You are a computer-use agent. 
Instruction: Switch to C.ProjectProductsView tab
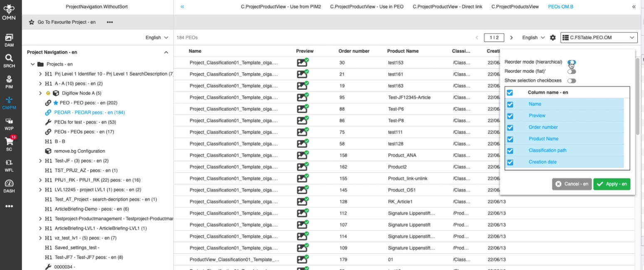(515, 7)
